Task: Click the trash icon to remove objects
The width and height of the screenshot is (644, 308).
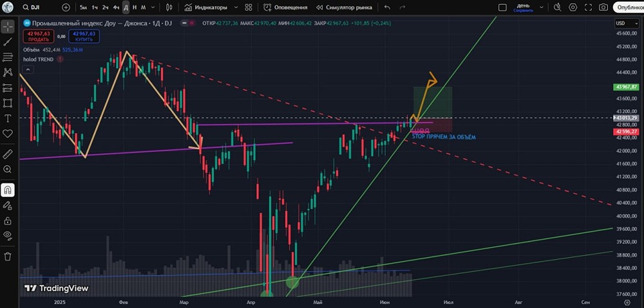Action: click(x=7, y=257)
